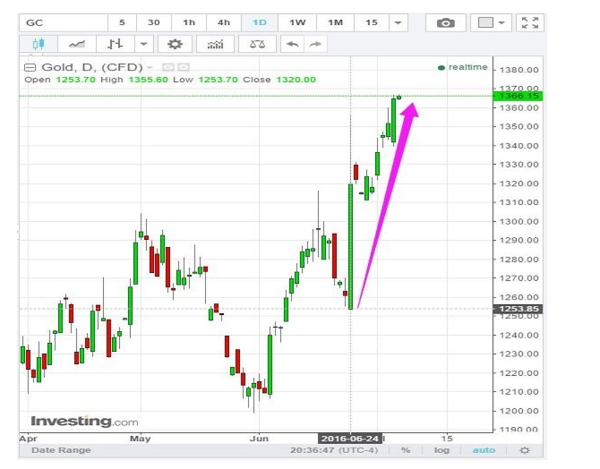
Task: Click the compare symbols scales icon
Action: point(256,45)
